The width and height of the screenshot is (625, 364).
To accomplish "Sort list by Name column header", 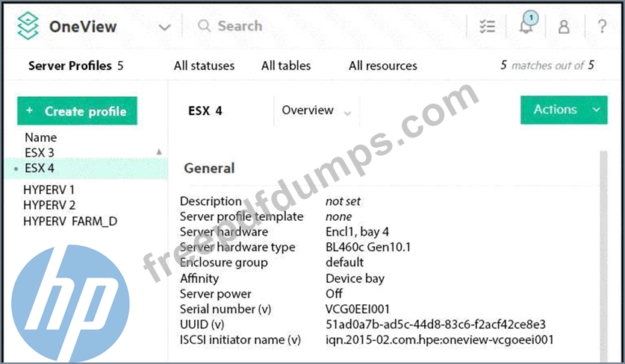I will coord(40,137).
